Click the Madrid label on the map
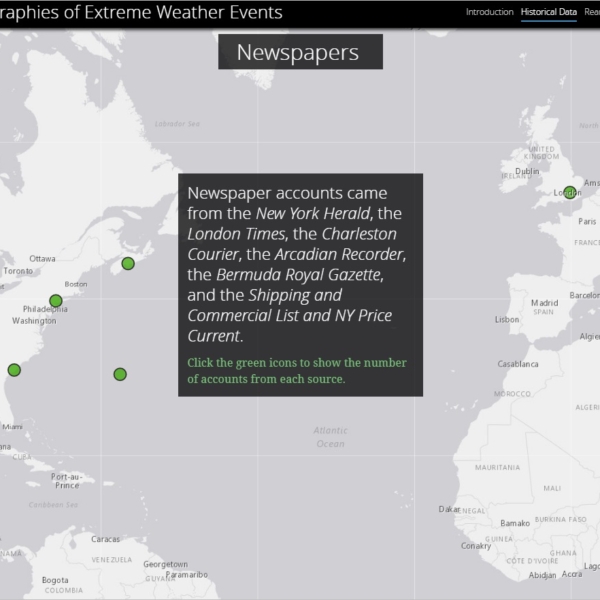The width and height of the screenshot is (600, 600). 545,302
